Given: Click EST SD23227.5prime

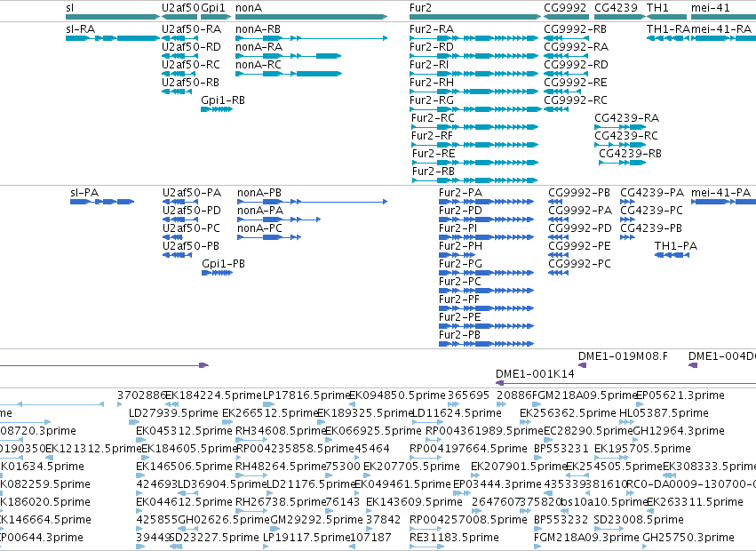Looking at the screenshot, I should [176, 547].
